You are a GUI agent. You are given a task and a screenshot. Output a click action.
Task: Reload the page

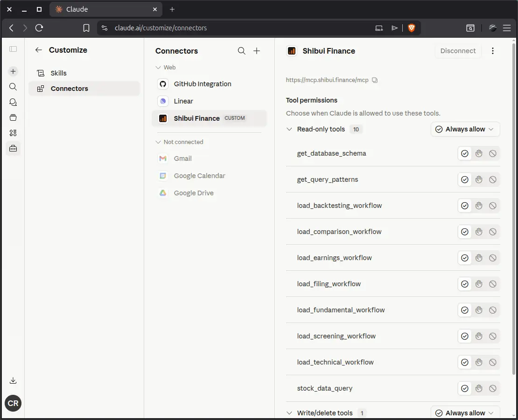[x=39, y=28]
